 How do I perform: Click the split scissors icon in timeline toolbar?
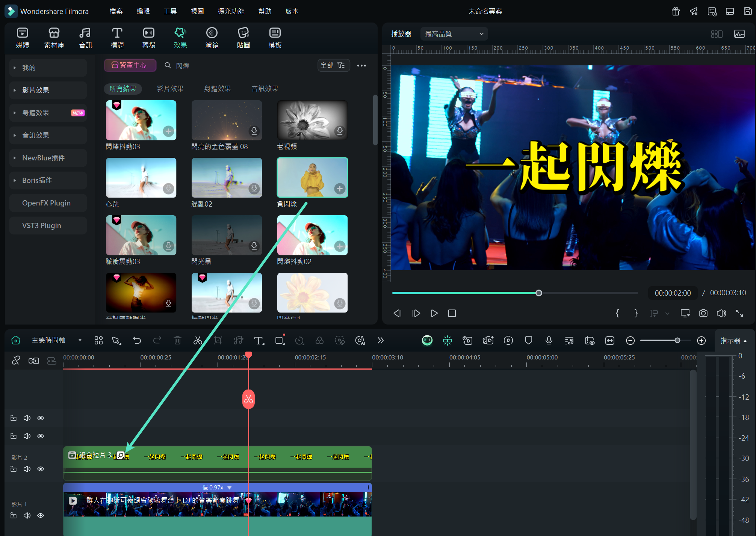point(198,340)
